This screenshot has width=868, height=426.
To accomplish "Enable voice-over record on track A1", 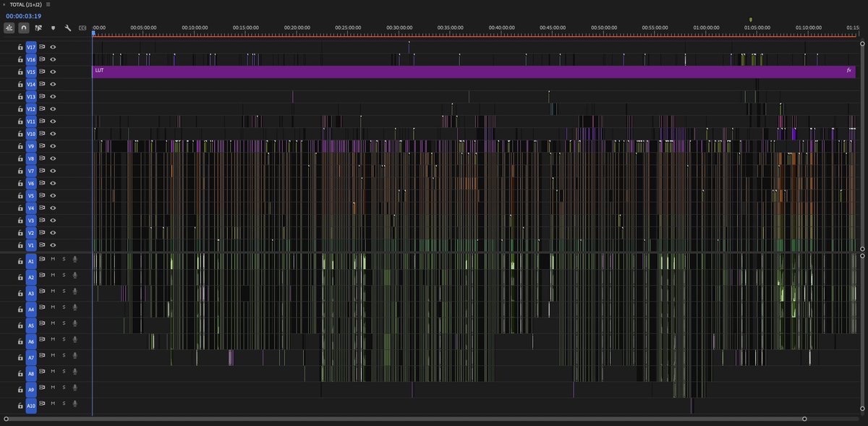I will coord(75,258).
